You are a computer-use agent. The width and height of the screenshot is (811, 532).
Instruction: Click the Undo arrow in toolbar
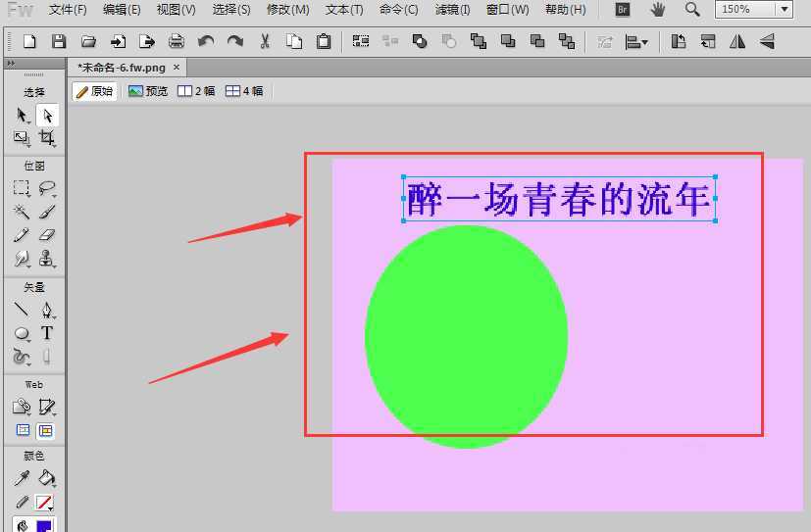205,41
